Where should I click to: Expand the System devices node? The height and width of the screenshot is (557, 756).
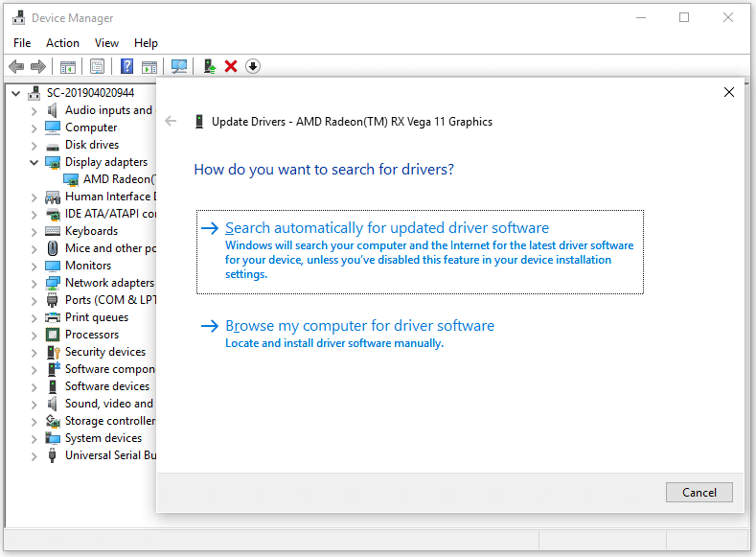click(x=34, y=438)
